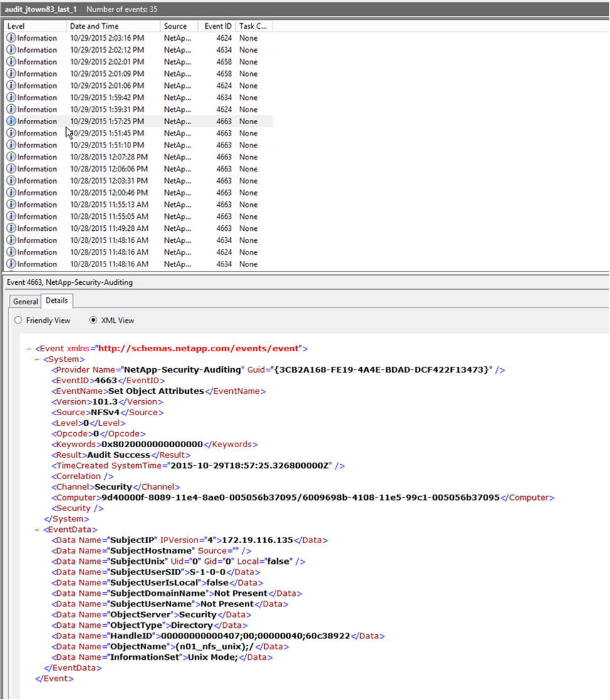Click the info icon of 2:03:16 PM event

pyautogui.click(x=11, y=38)
